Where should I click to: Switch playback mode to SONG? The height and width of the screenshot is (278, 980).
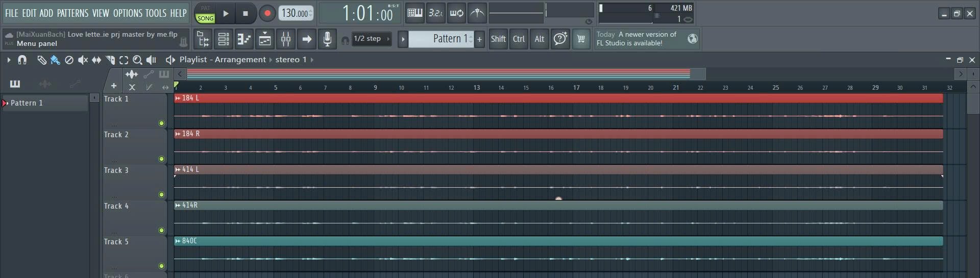point(205,18)
